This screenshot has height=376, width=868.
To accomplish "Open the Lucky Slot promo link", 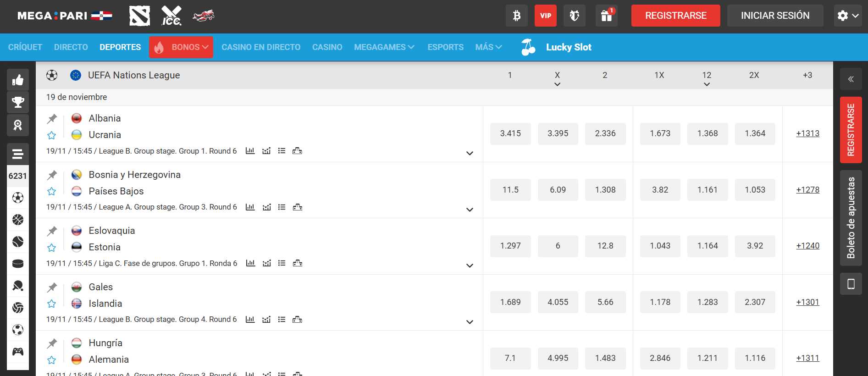I will pyautogui.click(x=557, y=47).
